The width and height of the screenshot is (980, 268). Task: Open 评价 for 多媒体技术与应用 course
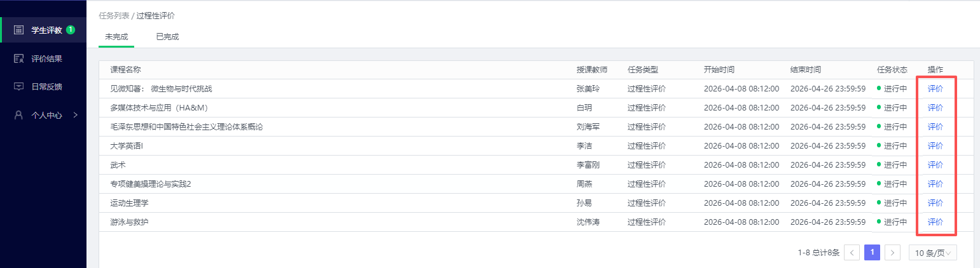point(935,108)
